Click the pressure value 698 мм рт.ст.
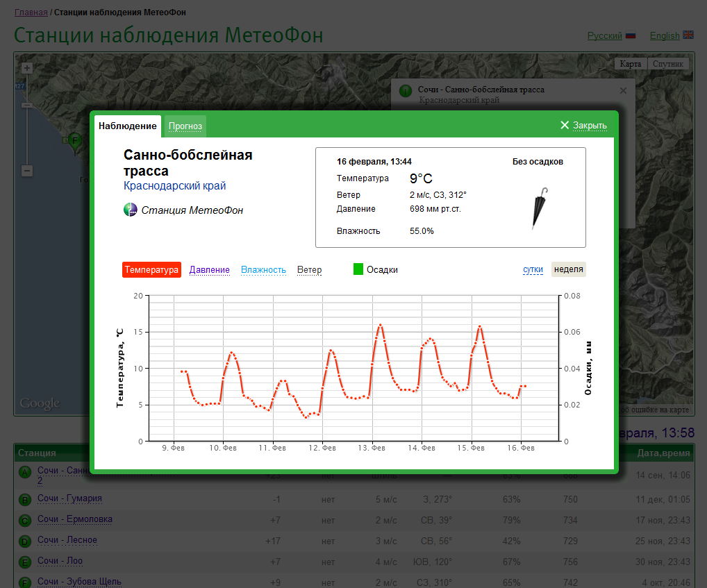Image resolution: width=707 pixels, height=588 pixels. [435, 209]
